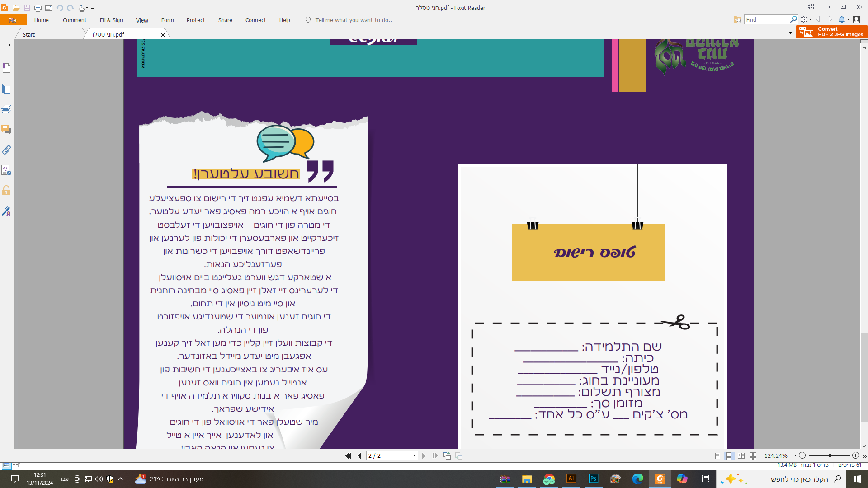Screen dimensions: 868x488
Task: Open the Protect ribbon tab
Action: point(196,20)
